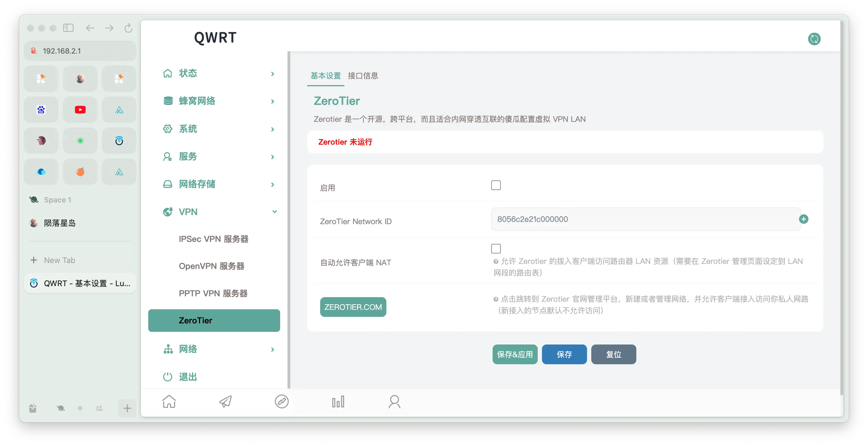The height and width of the screenshot is (446, 868).
Task: Enable the 启用 checkbox
Action: coord(496,186)
